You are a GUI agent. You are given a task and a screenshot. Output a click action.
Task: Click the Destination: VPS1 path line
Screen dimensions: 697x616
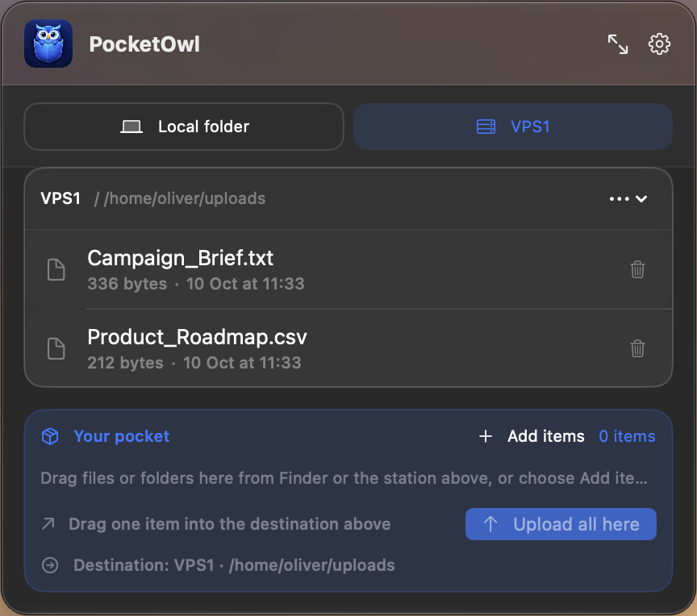234,565
